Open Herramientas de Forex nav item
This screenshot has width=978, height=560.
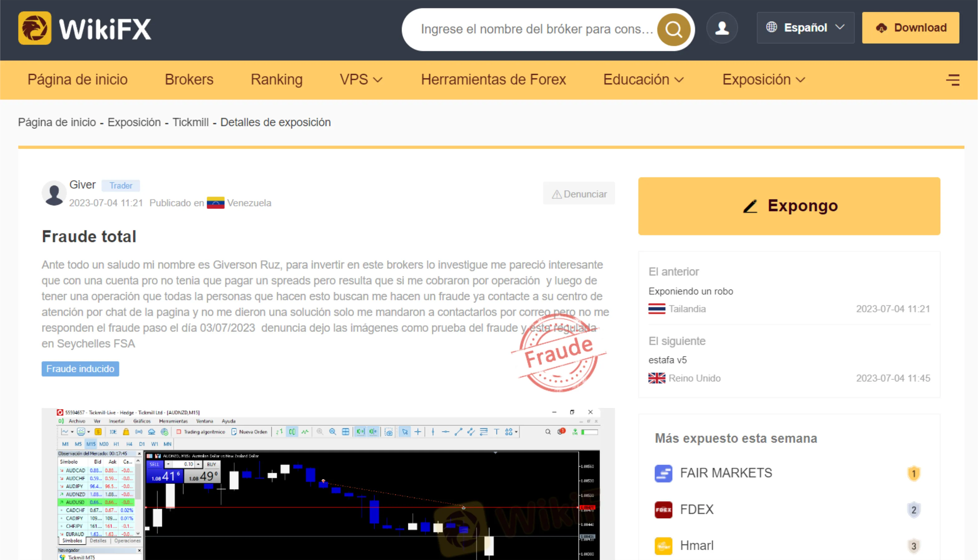click(493, 80)
